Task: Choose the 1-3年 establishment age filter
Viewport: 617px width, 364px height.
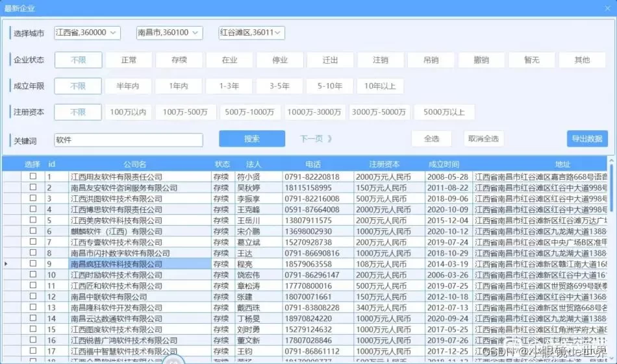Action: 229,86
